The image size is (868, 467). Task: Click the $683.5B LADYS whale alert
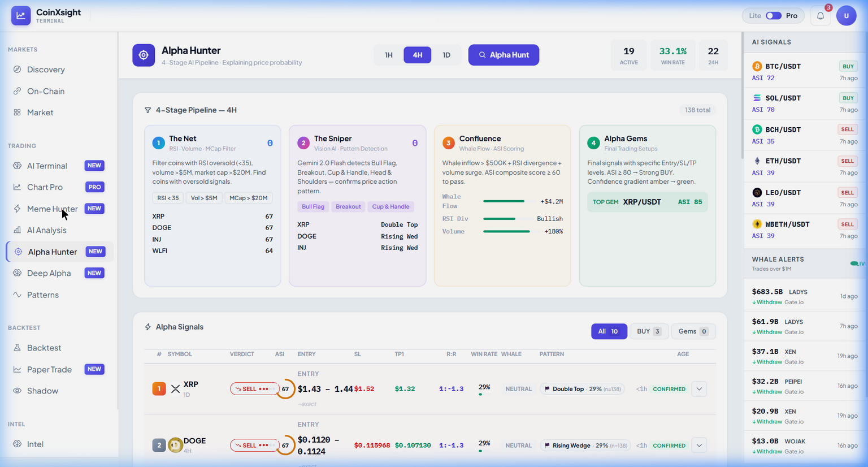click(805, 297)
